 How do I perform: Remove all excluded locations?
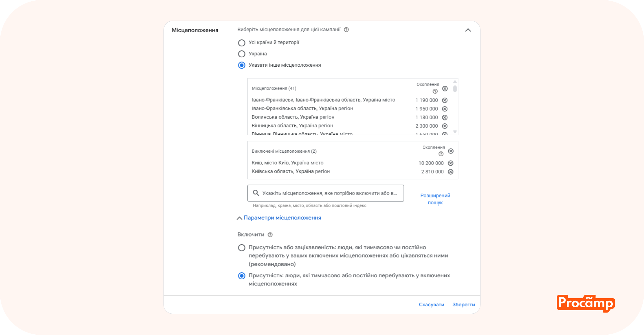(451, 151)
